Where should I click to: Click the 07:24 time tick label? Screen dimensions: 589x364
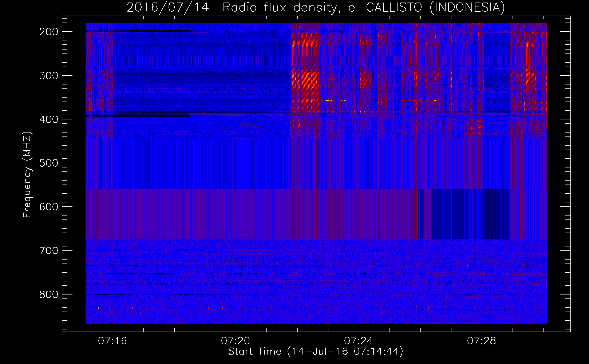359,341
